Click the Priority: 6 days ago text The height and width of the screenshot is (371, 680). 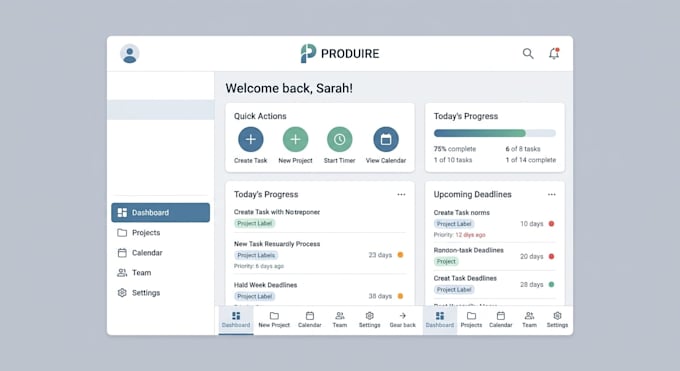tap(259, 266)
